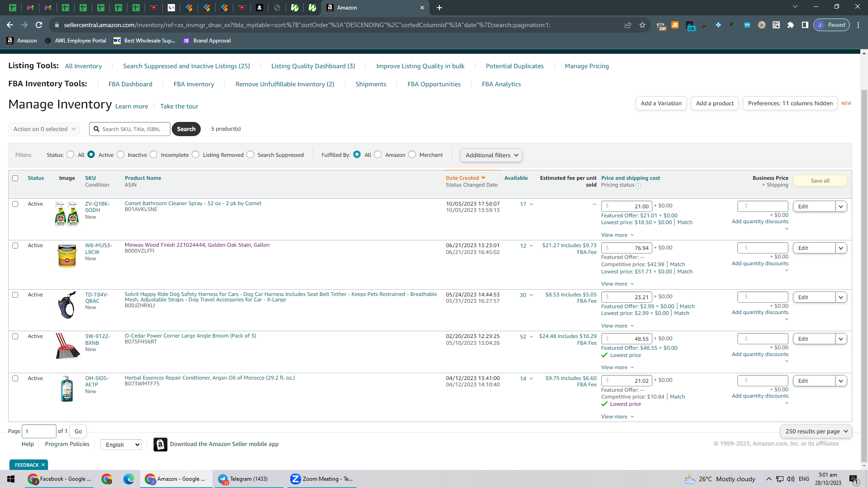Reload the page with the refresh icon

[39, 25]
